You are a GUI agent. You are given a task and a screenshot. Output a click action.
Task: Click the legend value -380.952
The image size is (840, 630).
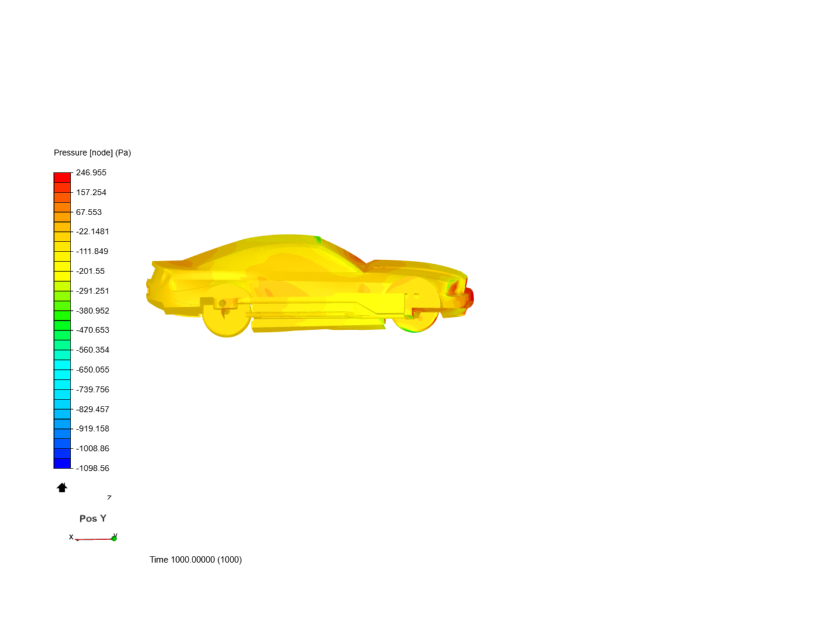92,311
